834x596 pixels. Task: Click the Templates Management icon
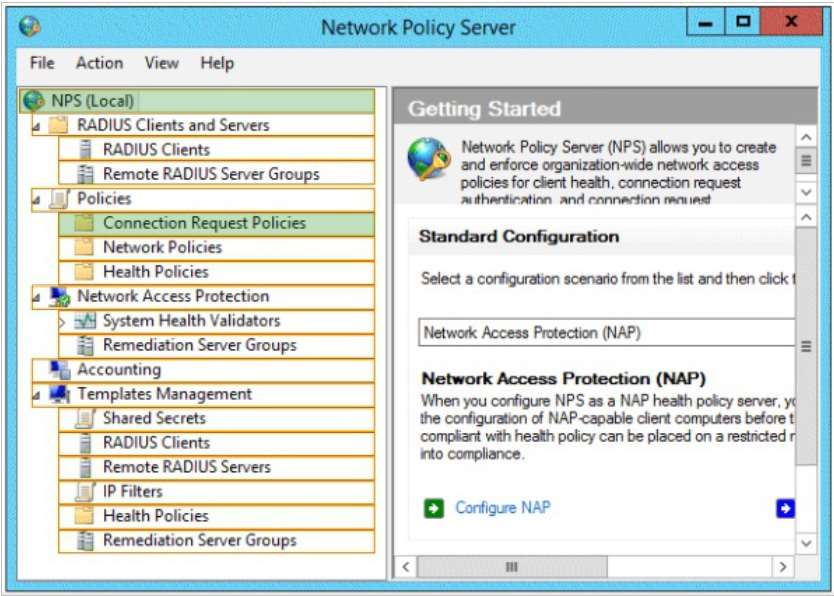pos(60,394)
